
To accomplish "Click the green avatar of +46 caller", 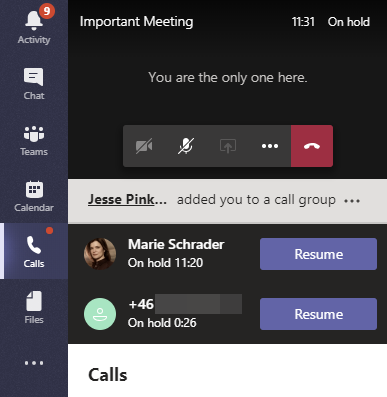I will [100, 314].
